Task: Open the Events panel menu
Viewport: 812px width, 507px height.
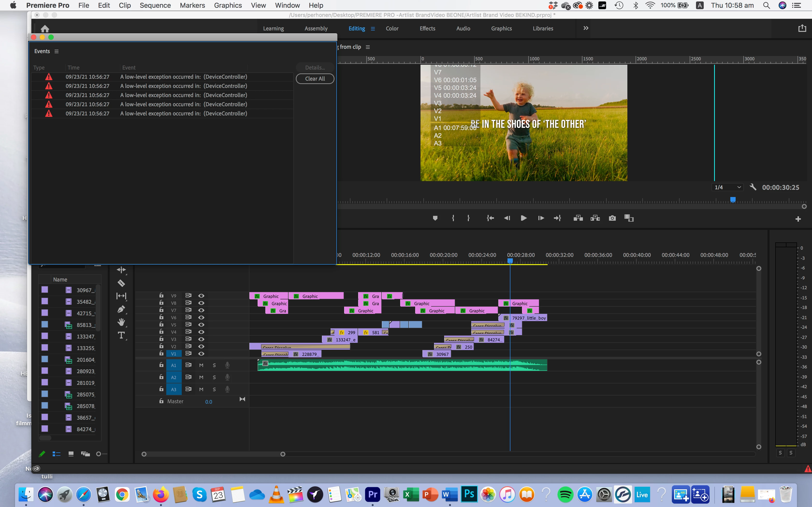Action: coord(56,51)
